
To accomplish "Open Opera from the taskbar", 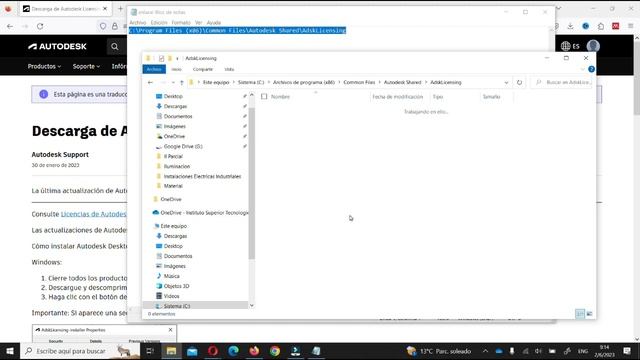I will (x=213, y=351).
